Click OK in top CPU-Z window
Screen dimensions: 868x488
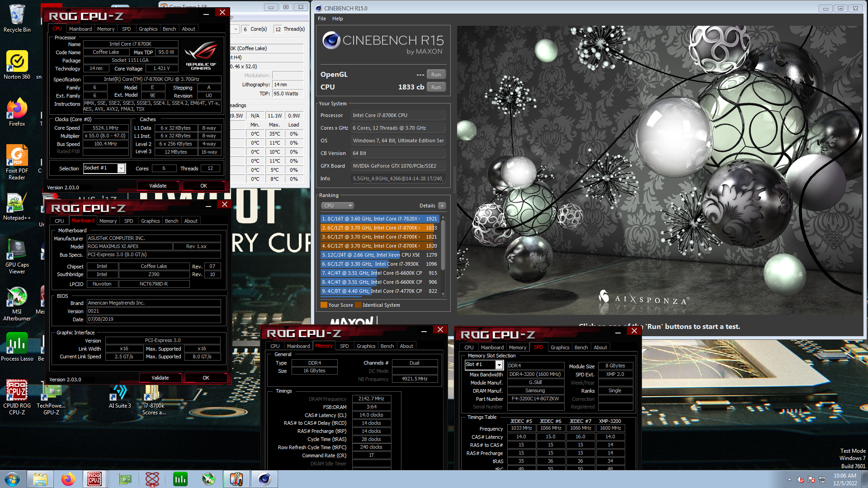[204, 186]
